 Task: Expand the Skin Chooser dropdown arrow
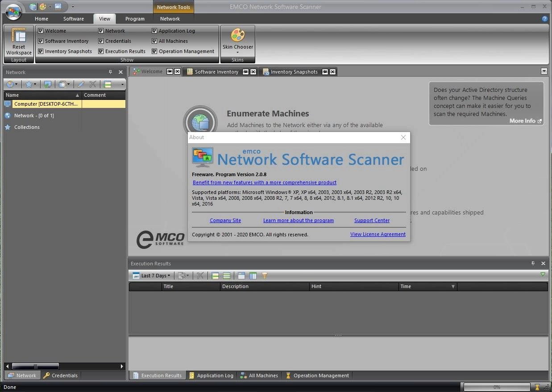click(237, 53)
